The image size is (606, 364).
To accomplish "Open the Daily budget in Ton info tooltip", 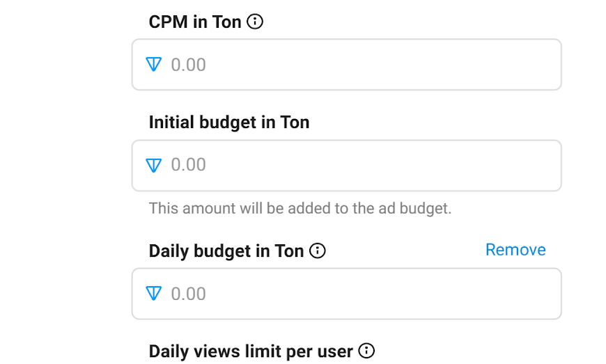I will click(x=318, y=251).
